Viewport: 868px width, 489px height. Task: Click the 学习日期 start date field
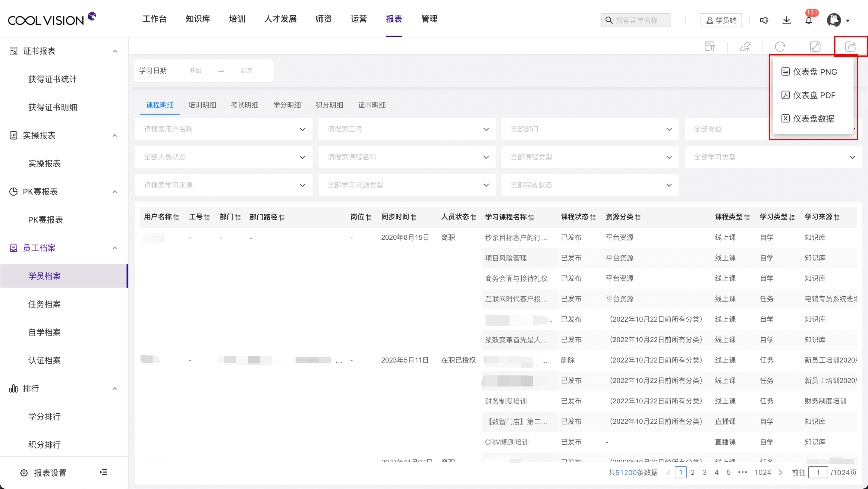pyautogui.click(x=195, y=71)
